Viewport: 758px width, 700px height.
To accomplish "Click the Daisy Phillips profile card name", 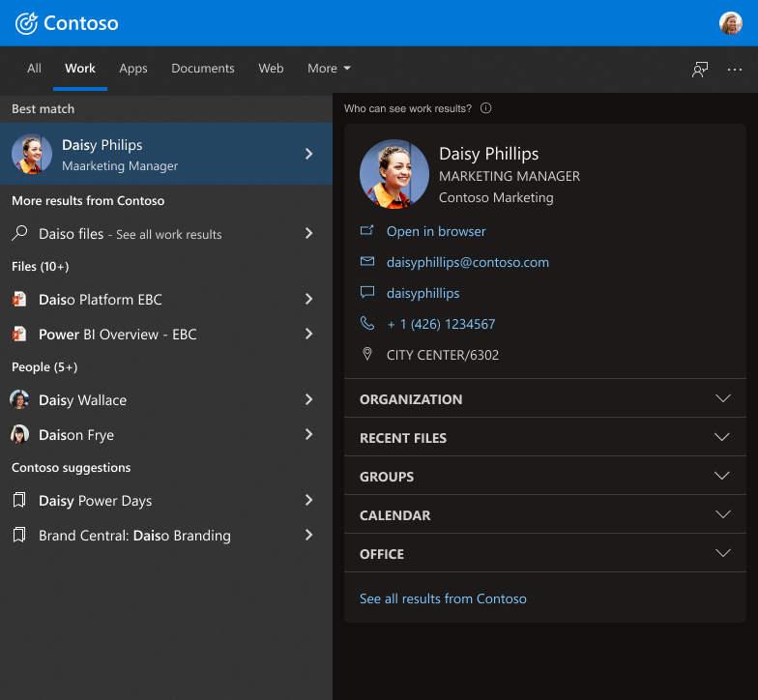I will 489,154.
